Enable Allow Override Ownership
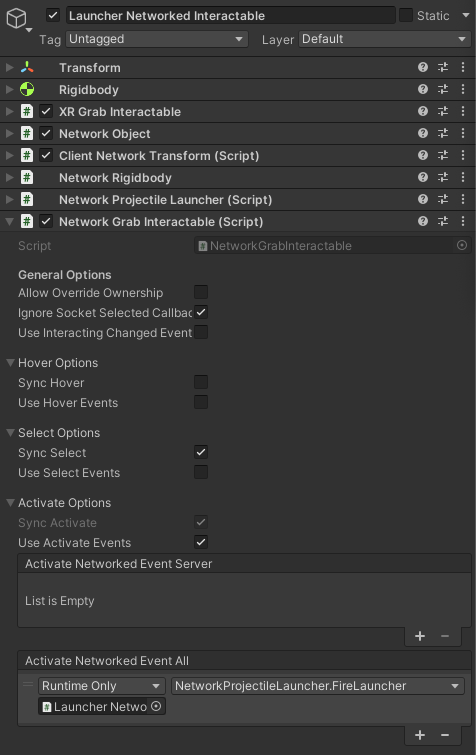 click(201, 292)
